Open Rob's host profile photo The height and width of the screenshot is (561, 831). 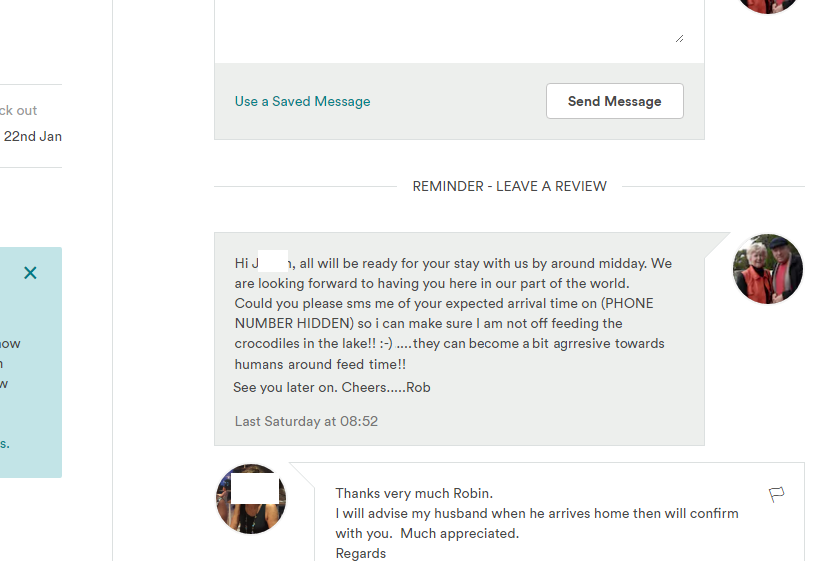pyautogui.click(x=768, y=269)
